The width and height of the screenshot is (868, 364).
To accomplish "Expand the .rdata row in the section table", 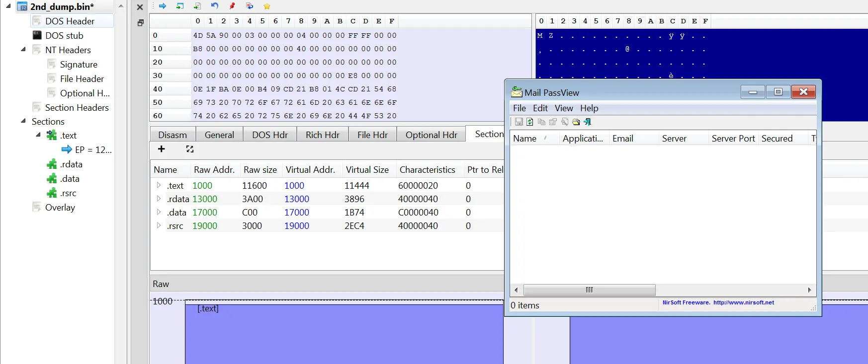I will click(x=159, y=199).
